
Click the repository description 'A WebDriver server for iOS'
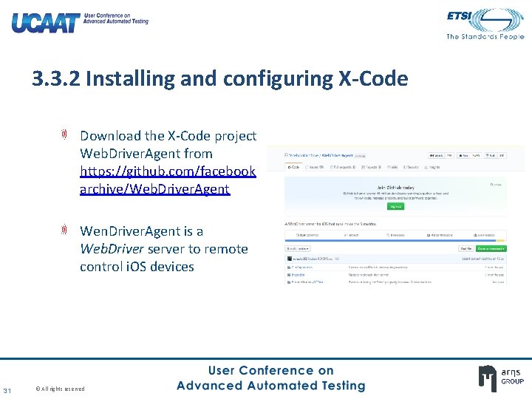[330, 224]
